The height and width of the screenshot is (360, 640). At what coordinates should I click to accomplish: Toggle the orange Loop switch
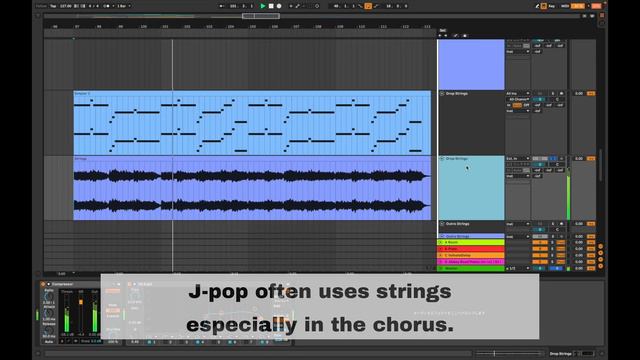click(368, 6)
